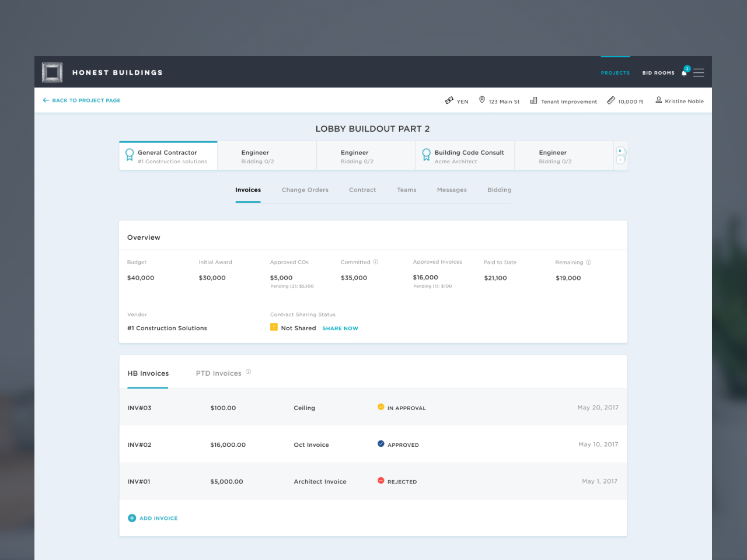Viewport: 747px width, 560px height.
Task: Select the General Contractor vendor tab
Action: point(168,156)
